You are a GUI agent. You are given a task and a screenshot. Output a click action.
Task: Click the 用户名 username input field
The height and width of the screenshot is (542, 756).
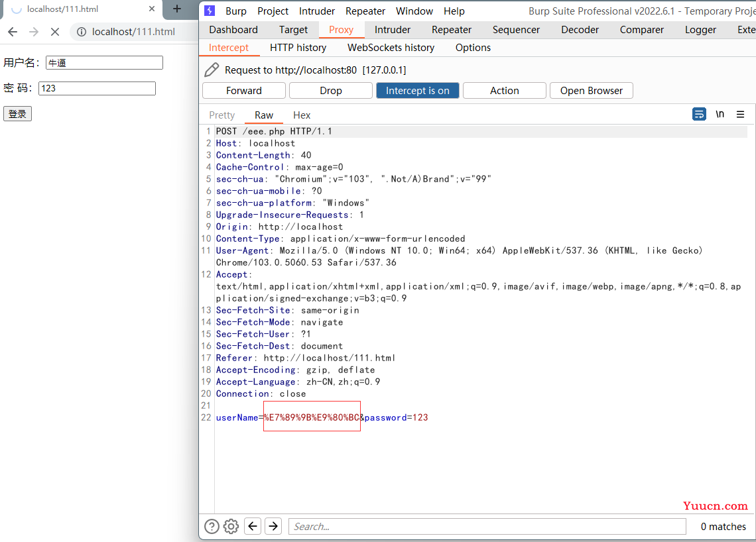[x=104, y=63]
